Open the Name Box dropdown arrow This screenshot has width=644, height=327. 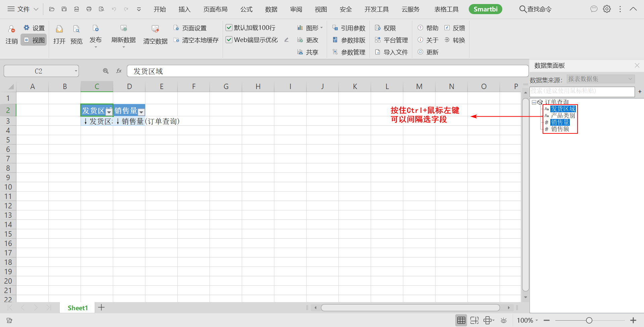[76, 71]
